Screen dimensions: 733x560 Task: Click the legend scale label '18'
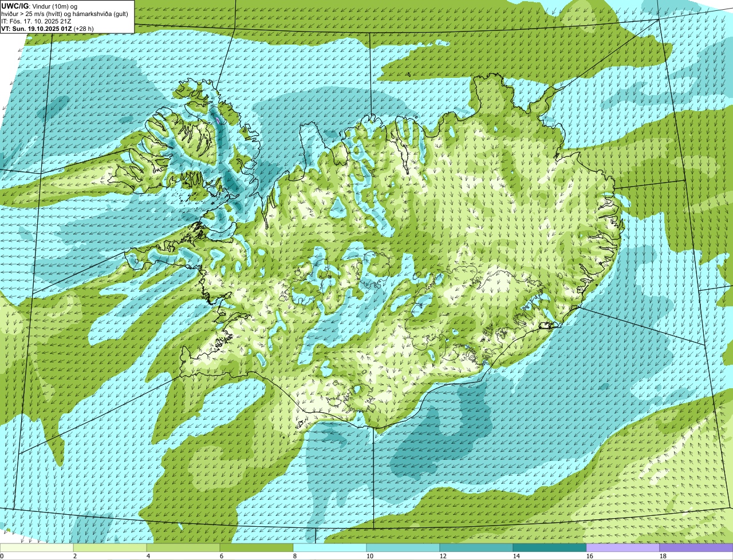[x=663, y=556]
